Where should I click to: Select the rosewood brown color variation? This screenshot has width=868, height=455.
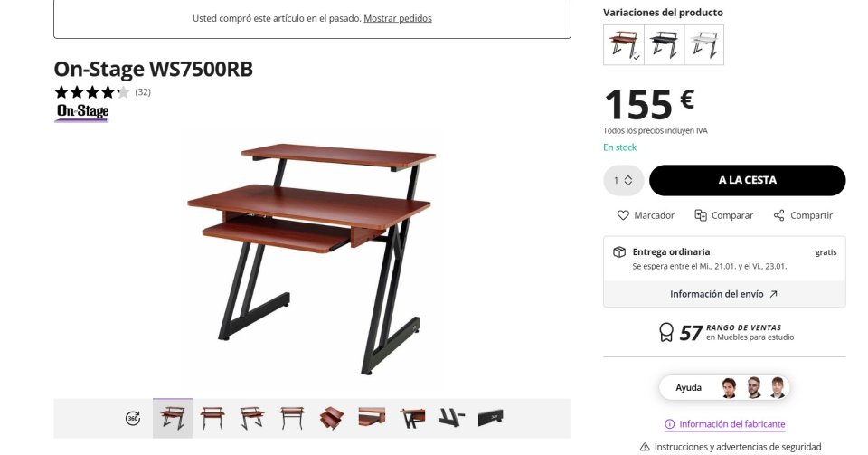624,45
